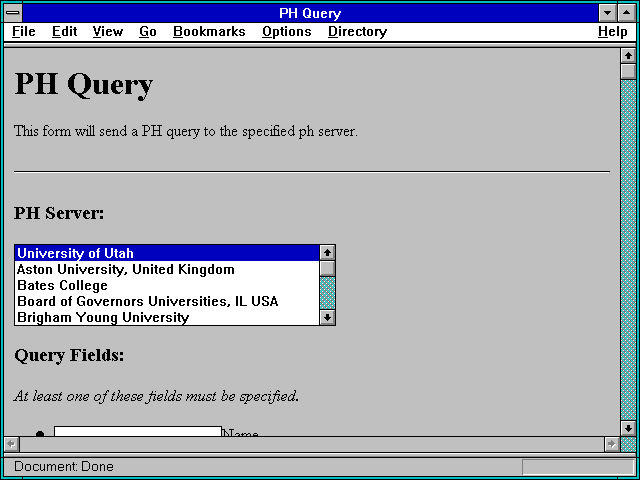Click the Name input field
640x480 pixels.
(138, 431)
